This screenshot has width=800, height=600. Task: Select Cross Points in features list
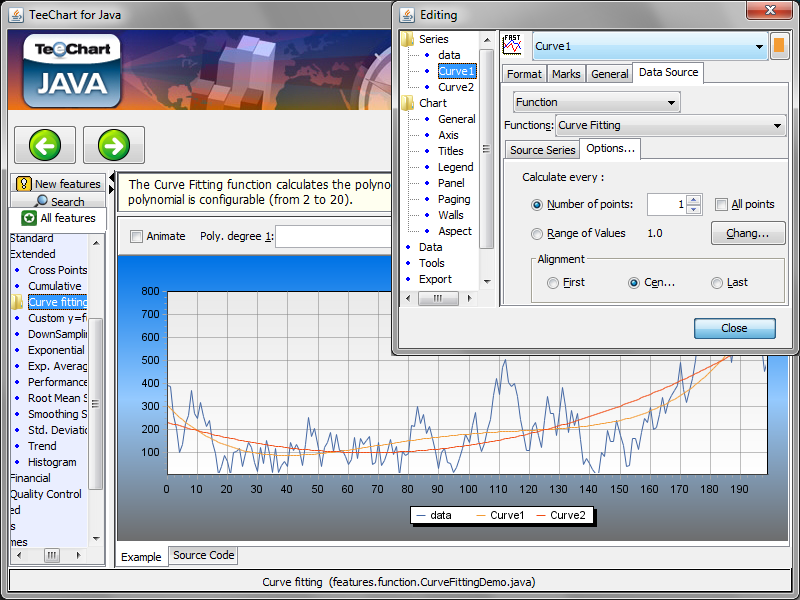(x=58, y=270)
